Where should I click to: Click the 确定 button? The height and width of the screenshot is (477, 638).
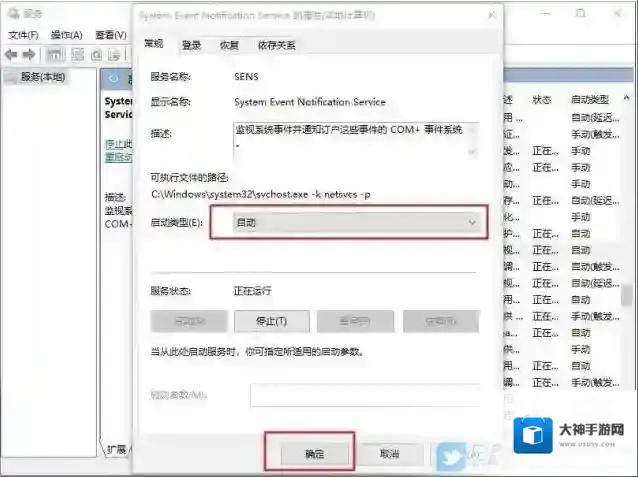pos(315,453)
